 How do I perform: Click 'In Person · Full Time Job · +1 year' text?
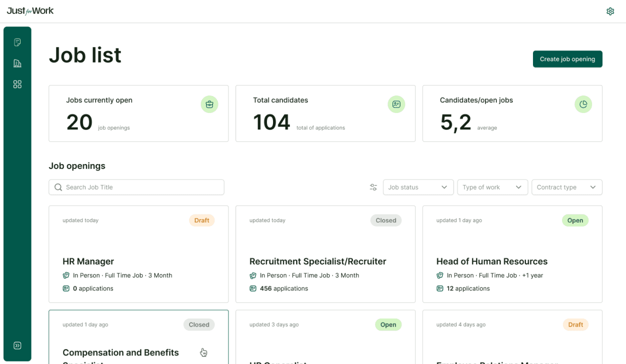495,275
